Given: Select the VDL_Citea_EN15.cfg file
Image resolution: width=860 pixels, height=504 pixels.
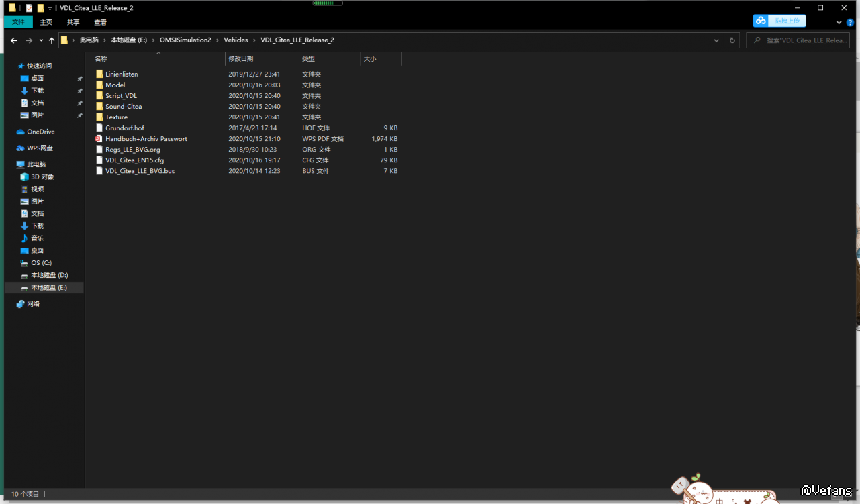Looking at the screenshot, I should (134, 160).
